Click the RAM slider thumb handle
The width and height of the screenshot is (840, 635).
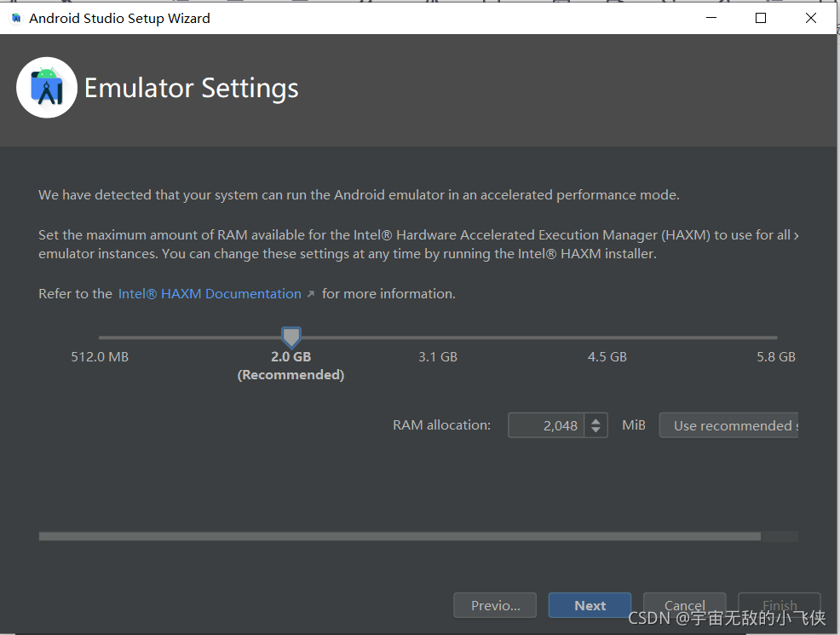click(291, 338)
